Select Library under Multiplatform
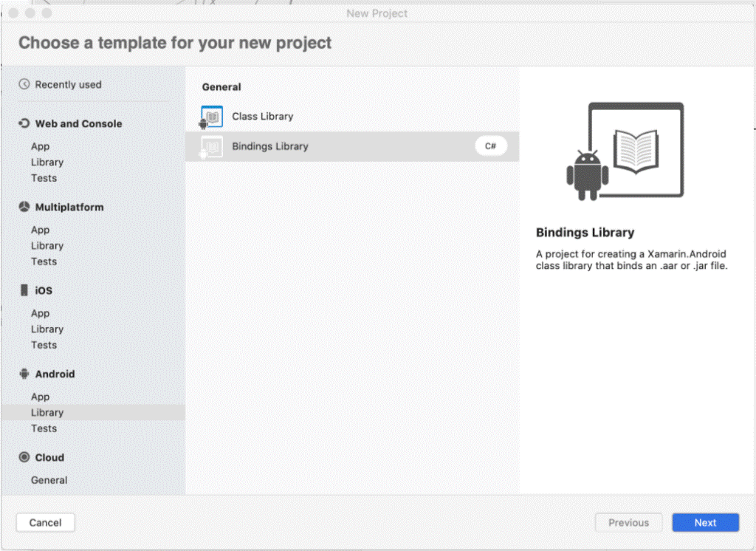This screenshot has width=756, height=551. point(47,245)
